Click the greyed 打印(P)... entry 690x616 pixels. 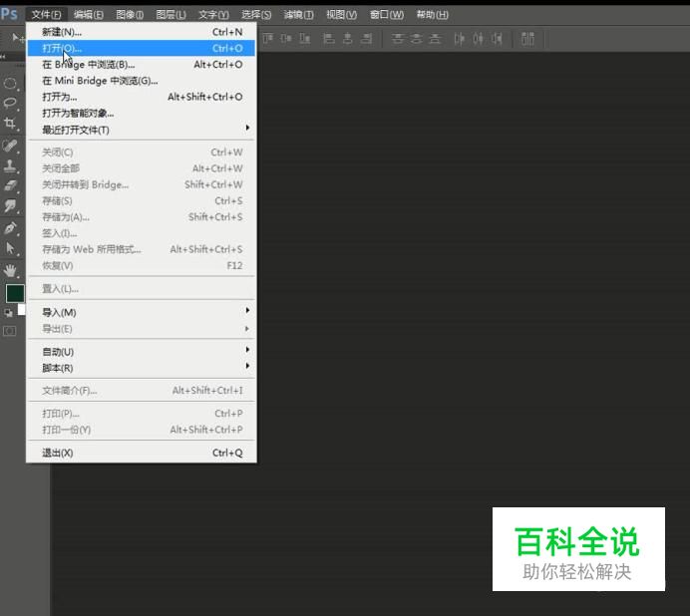coord(142,414)
